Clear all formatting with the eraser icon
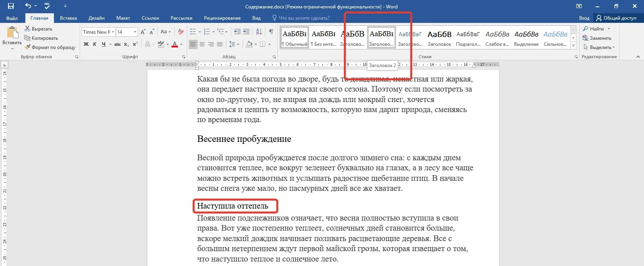The image size is (644, 266). click(x=181, y=32)
